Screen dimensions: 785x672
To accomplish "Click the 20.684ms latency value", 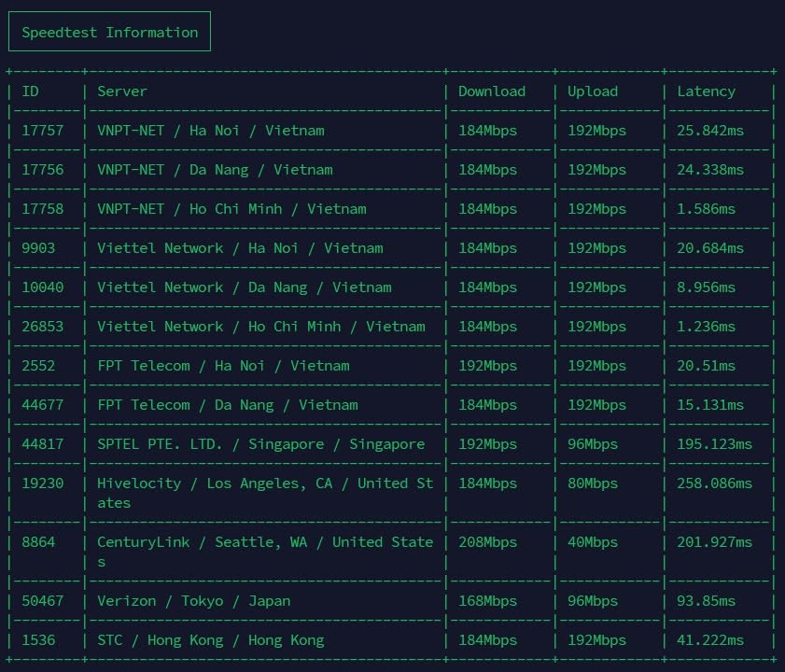I will point(710,248).
